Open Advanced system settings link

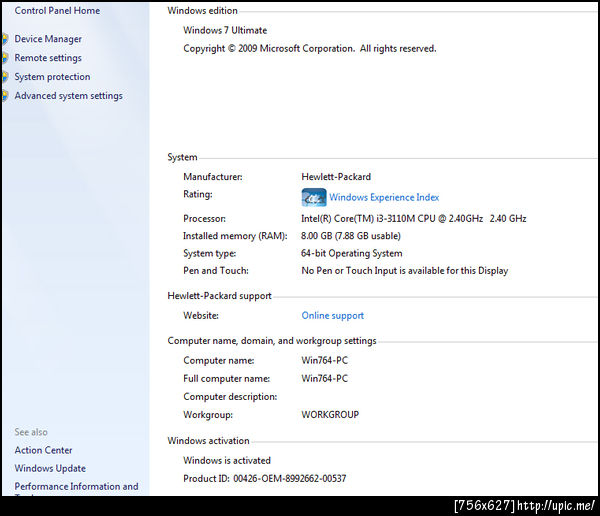[68, 96]
